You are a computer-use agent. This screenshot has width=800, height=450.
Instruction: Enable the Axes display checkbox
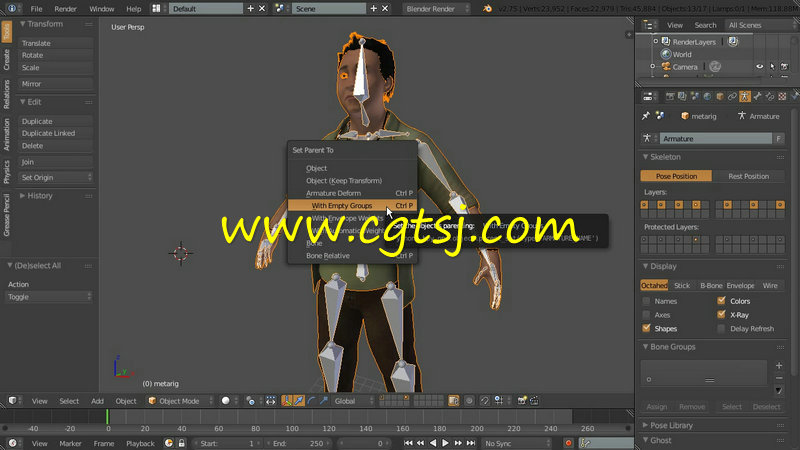point(646,315)
